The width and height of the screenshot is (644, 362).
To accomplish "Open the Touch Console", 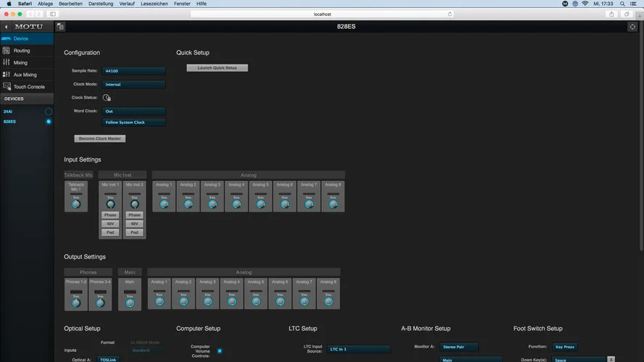I will (28, 87).
